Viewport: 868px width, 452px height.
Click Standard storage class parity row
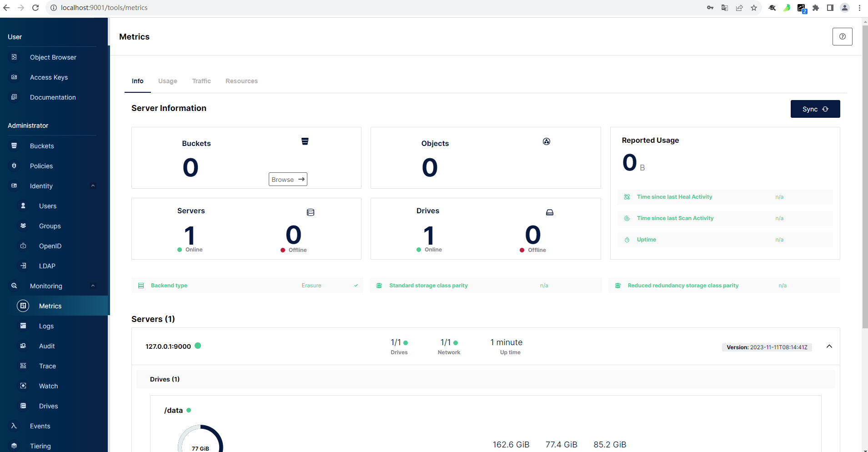486,286
